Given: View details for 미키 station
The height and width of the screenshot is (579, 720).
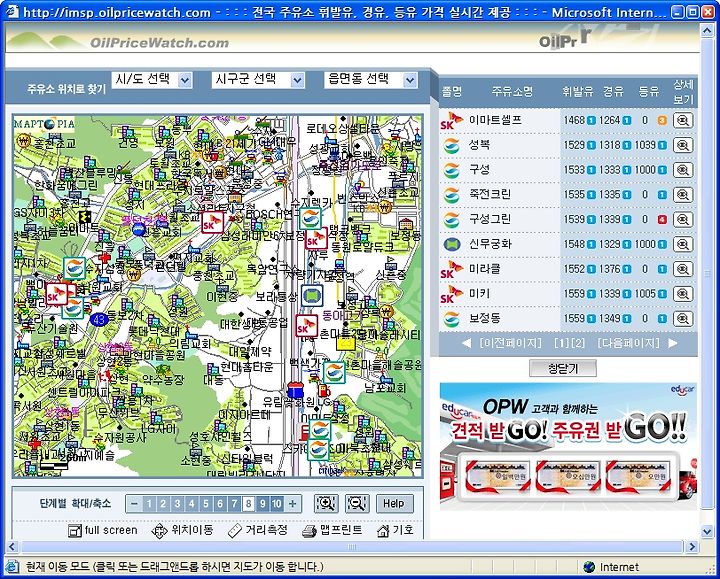Looking at the screenshot, I should pos(683,294).
